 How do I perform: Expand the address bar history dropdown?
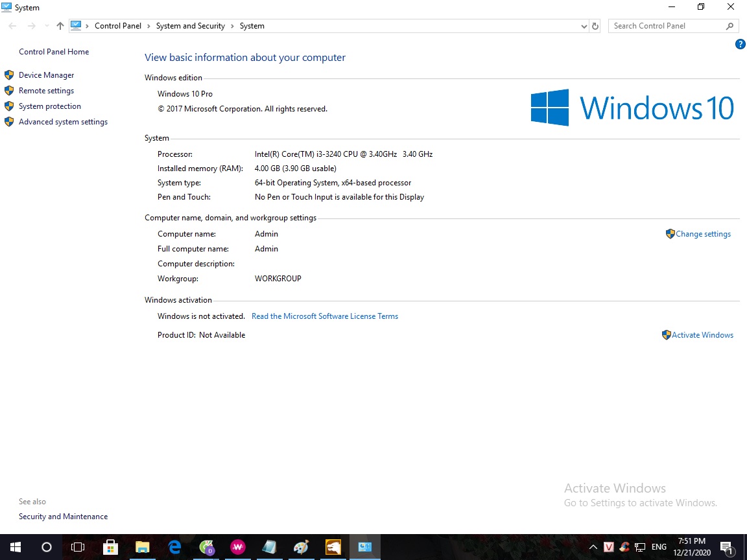(584, 26)
